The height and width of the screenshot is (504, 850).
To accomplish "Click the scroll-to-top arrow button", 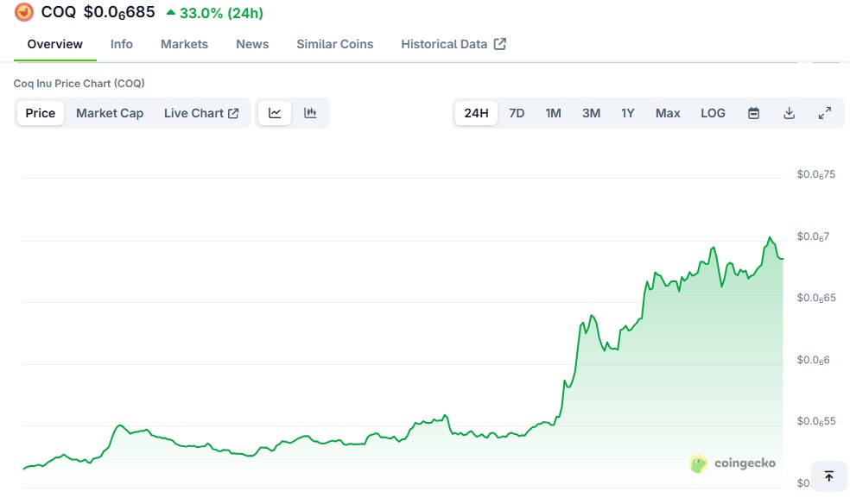I will (829, 476).
